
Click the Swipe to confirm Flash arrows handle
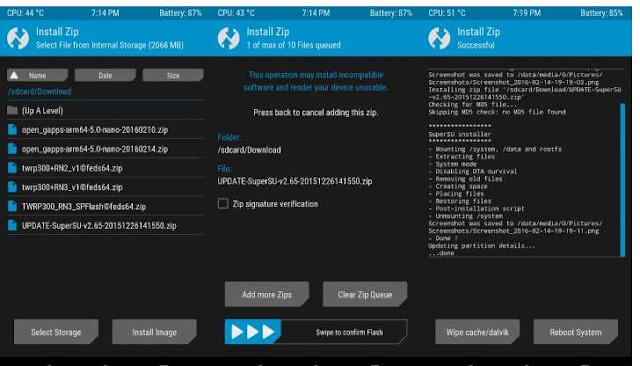coord(253,332)
